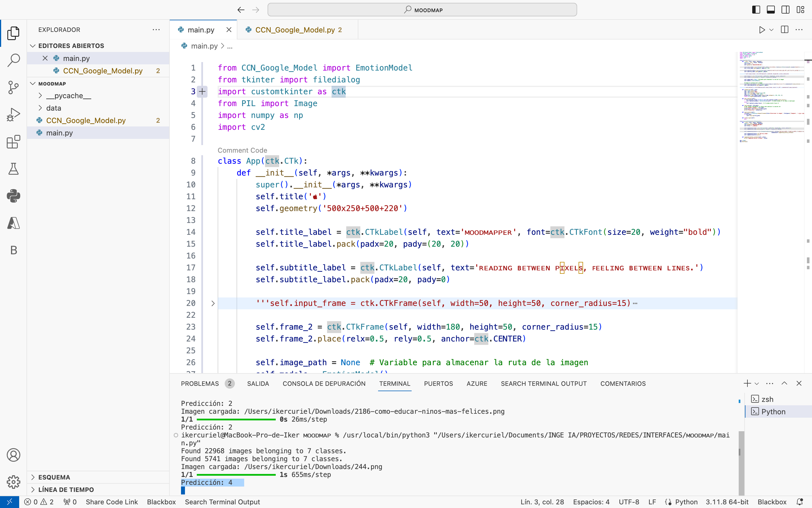Screen dimensions: 812x508
Task: Close the main.py editor tab
Action: tap(229, 30)
